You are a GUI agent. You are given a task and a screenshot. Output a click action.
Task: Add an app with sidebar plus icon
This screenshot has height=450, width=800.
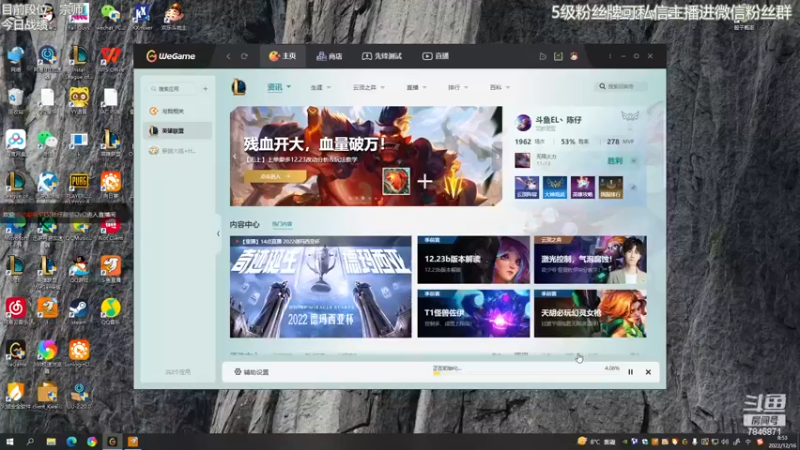[205, 89]
